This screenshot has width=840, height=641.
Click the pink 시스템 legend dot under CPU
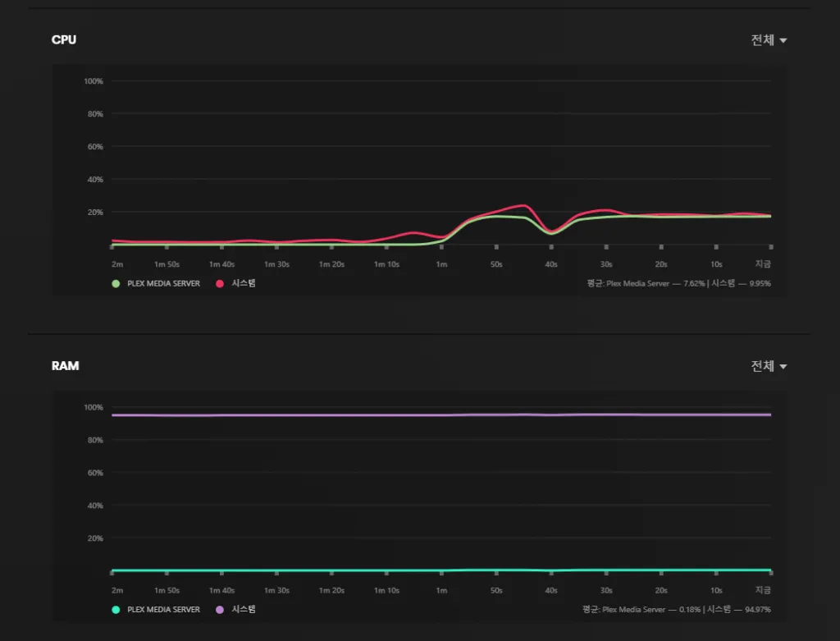221,283
